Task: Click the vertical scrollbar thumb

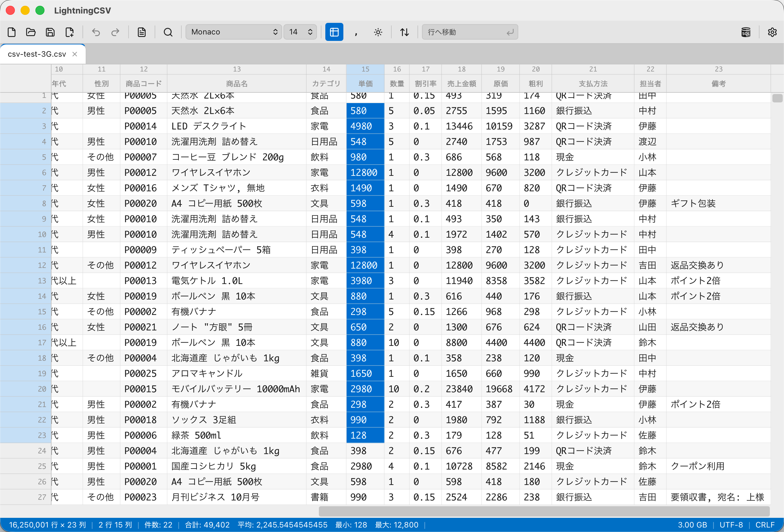Action: pyautogui.click(x=777, y=98)
